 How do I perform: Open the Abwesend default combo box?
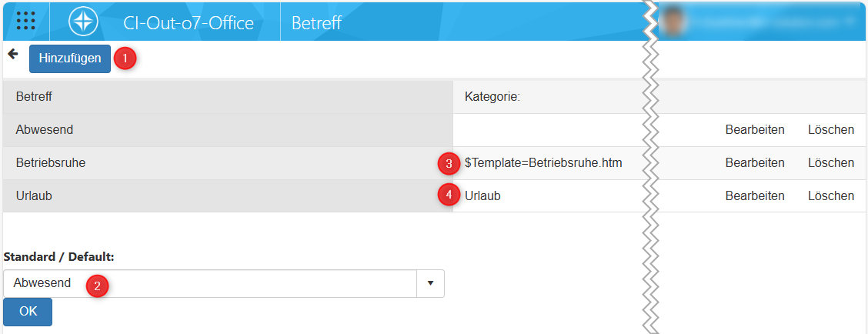(x=209, y=283)
